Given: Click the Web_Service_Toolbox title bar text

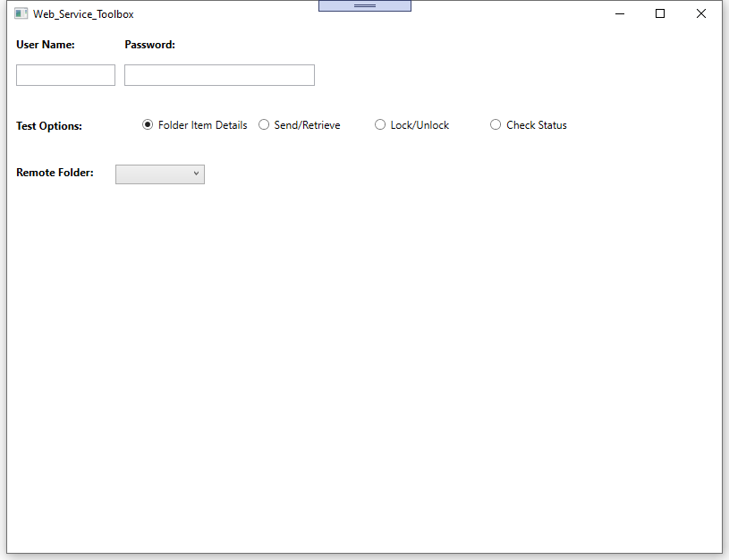Looking at the screenshot, I should [83, 14].
